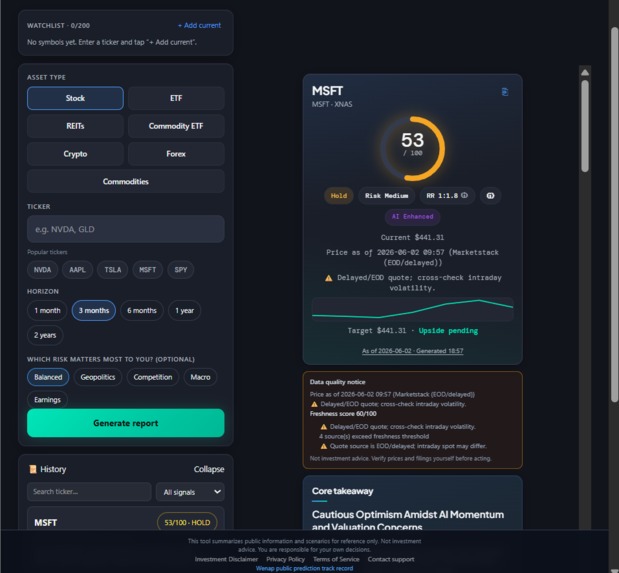Viewport: 619px width, 573px height.
Task: Click the warning icon beside 'Quote source is EOD/delayed'
Action: (324, 446)
